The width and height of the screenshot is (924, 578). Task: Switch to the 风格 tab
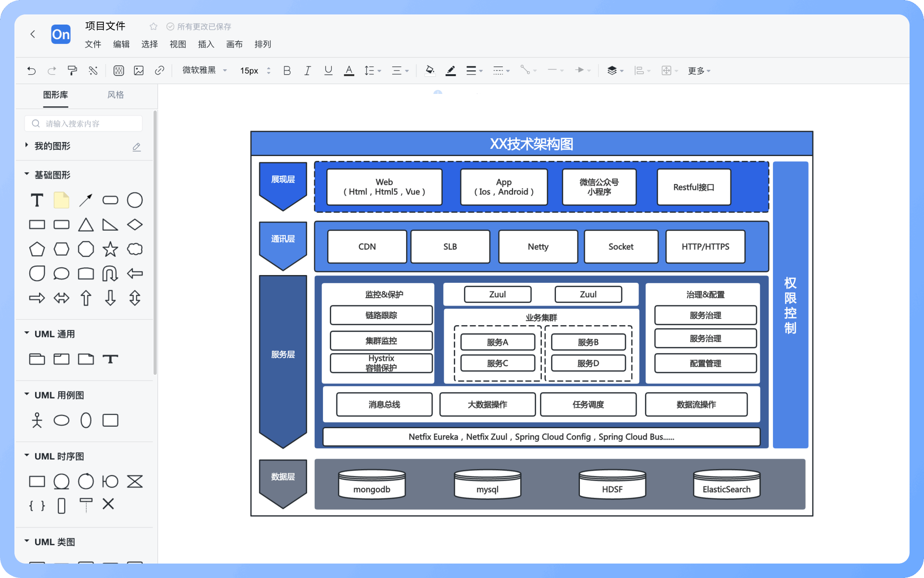pyautogui.click(x=115, y=95)
